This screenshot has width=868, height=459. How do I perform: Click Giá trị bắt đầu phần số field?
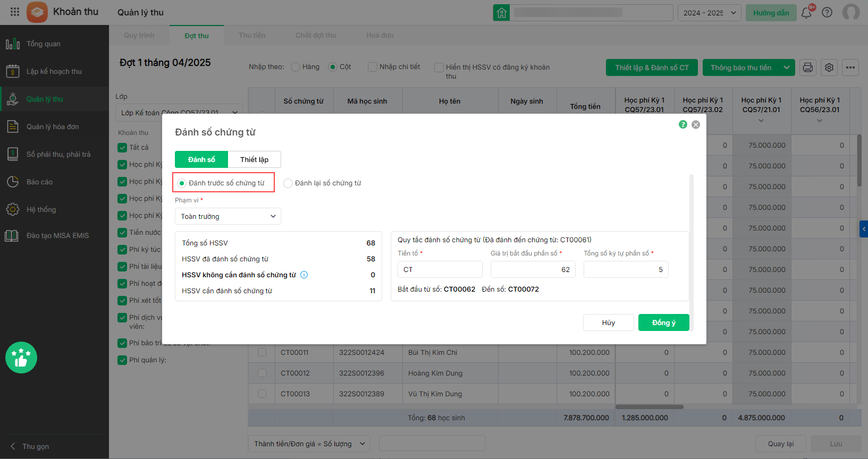click(x=533, y=269)
